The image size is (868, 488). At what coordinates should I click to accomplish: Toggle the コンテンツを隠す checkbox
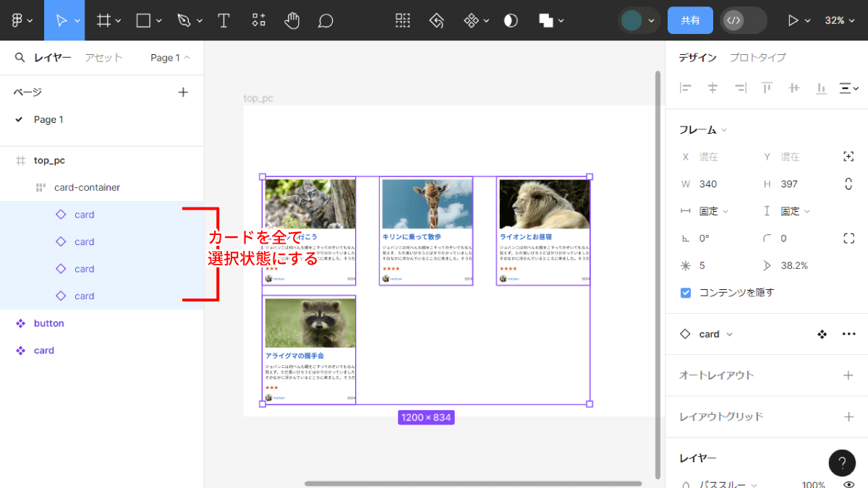coord(686,293)
